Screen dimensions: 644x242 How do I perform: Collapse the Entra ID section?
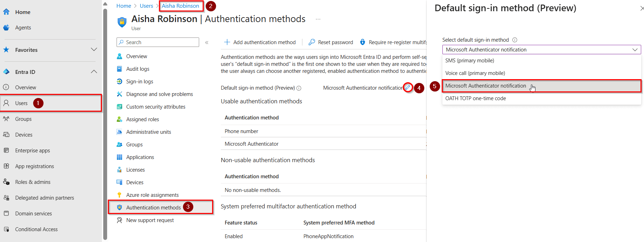94,71
